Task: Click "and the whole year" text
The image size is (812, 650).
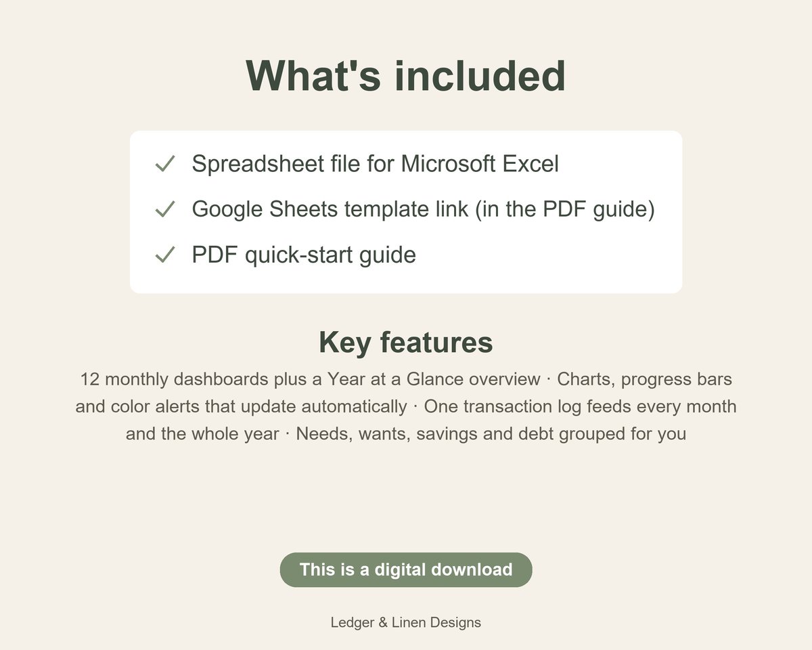Action: 202,434
